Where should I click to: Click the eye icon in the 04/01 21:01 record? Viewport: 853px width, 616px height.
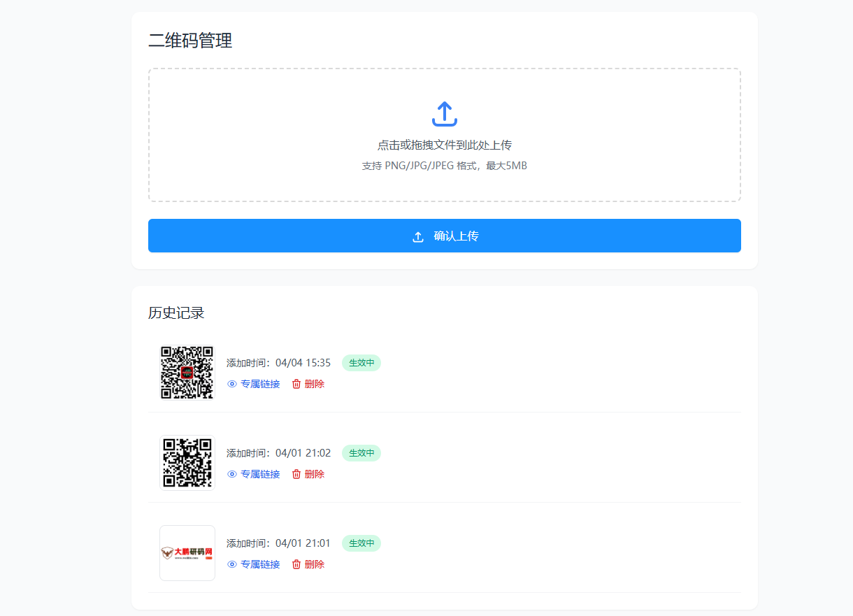click(x=231, y=564)
